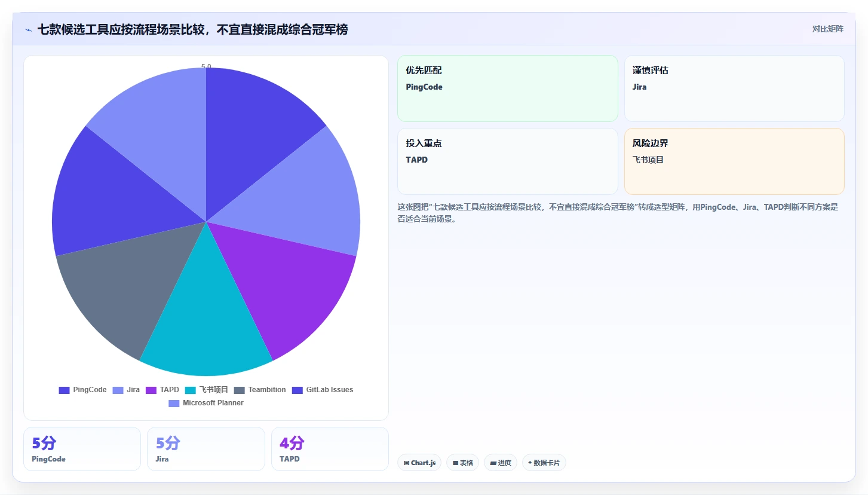Toggle the GitLab Issues legend label
868x495 pixels.
pos(330,390)
